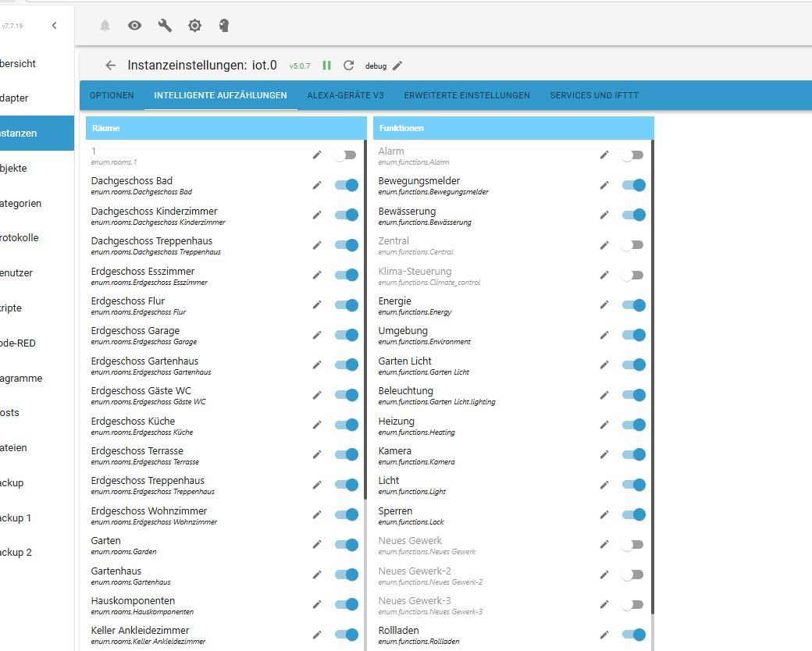The height and width of the screenshot is (651, 812).
Task: Select the Erdgeschoss Gäste WC row text
Action: (x=148, y=396)
